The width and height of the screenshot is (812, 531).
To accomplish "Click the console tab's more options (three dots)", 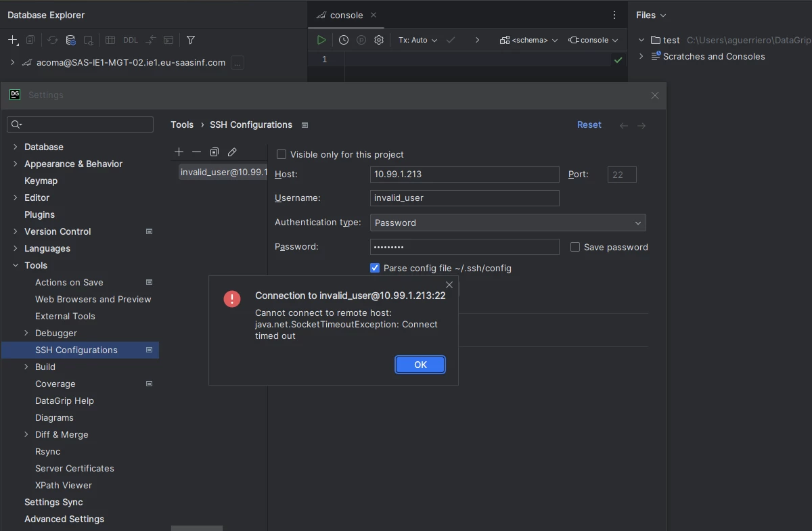I will point(614,15).
